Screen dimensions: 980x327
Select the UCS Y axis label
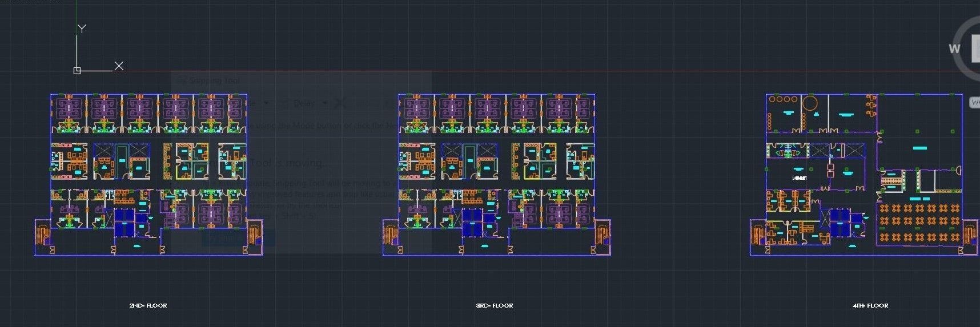(82, 29)
